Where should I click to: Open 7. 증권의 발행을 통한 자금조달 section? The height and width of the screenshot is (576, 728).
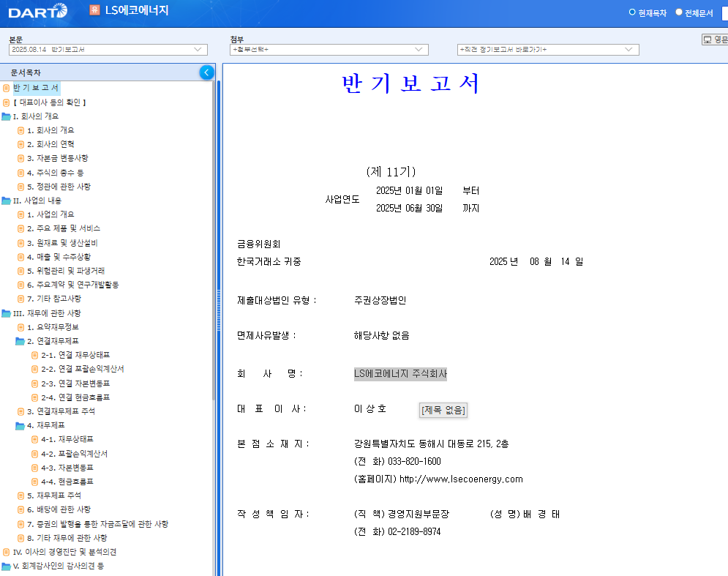[x=97, y=524]
